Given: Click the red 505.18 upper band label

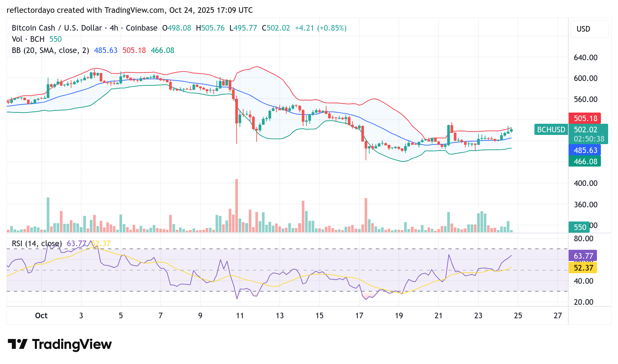Looking at the screenshot, I should click(585, 118).
